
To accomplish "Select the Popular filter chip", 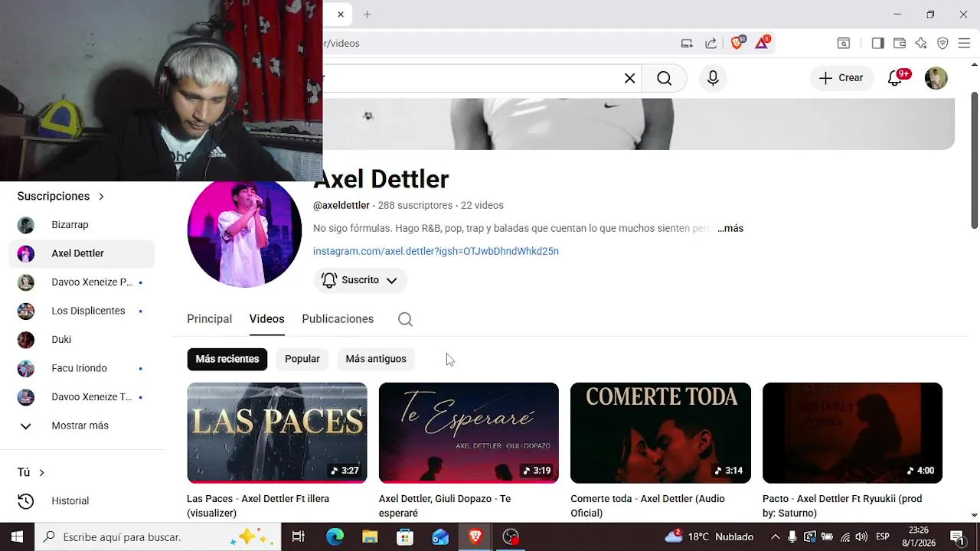I will [x=302, y=359].
